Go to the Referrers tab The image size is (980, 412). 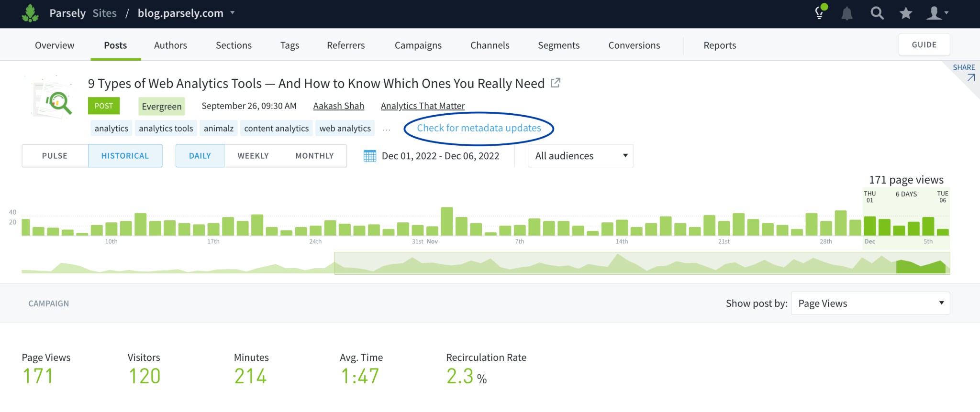pos(345,45)
